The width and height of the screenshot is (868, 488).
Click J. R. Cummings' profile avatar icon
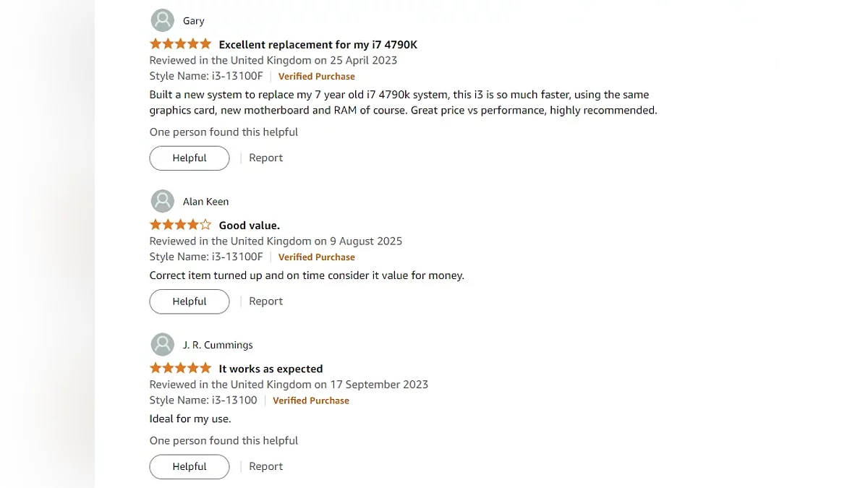coord(162,344)
